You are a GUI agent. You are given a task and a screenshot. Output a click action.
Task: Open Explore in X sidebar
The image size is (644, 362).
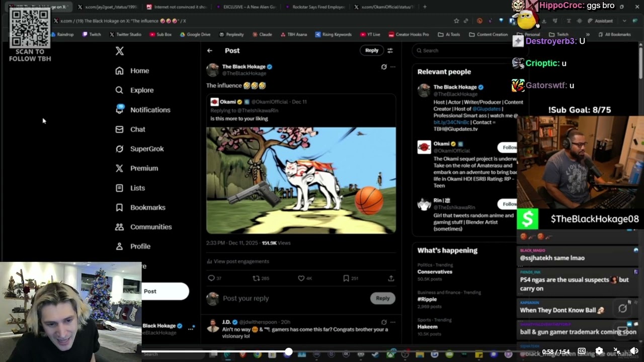coord(134,90)
